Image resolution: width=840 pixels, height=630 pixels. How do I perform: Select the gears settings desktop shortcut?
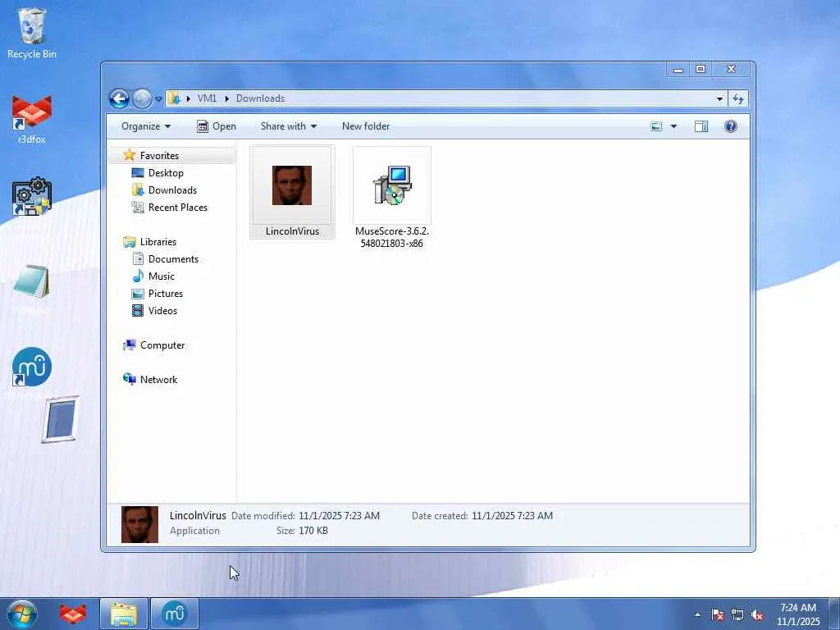tap(32, 196)
